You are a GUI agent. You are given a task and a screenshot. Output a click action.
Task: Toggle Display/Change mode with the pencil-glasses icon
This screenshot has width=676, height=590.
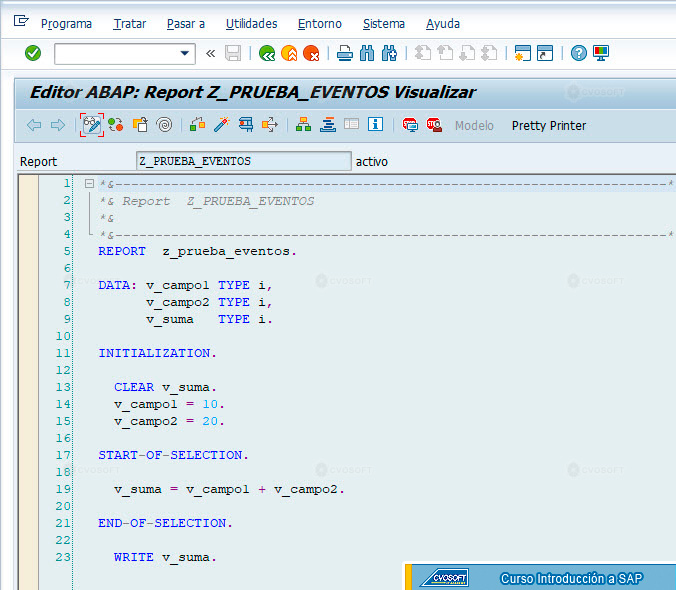click(x=92, y=125)
